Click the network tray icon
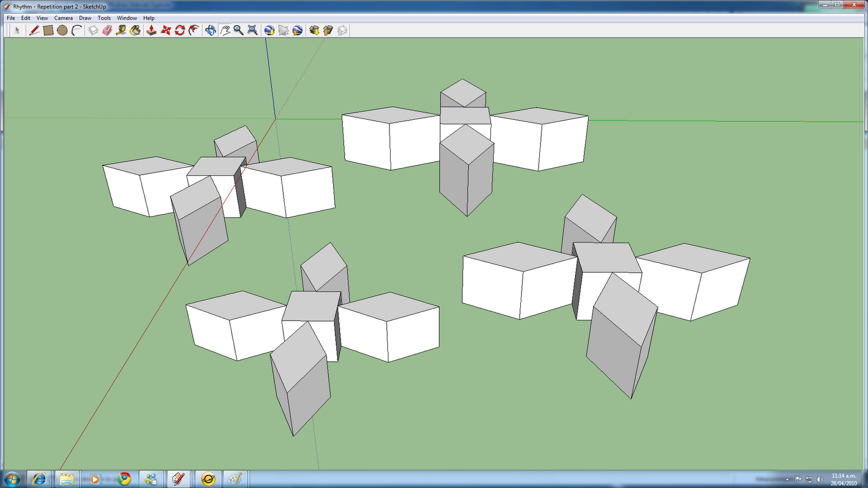This screenshot has height=488, width=868. click(x=809, y=479)
